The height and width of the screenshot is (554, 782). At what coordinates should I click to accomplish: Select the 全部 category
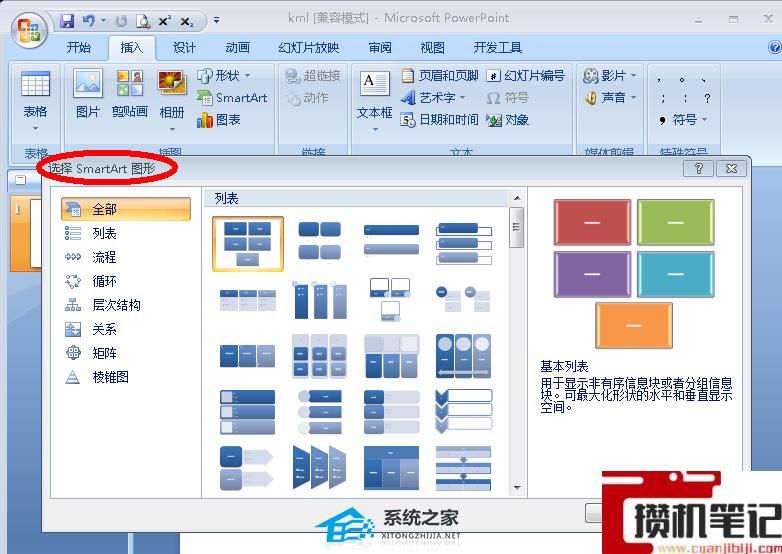126,209
